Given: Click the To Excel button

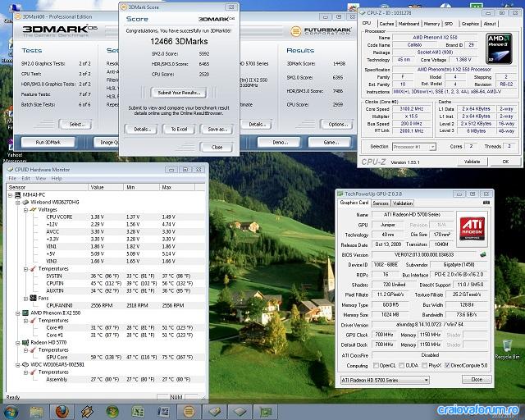Looking at the screenshot, I should click(x=179, y=129).
